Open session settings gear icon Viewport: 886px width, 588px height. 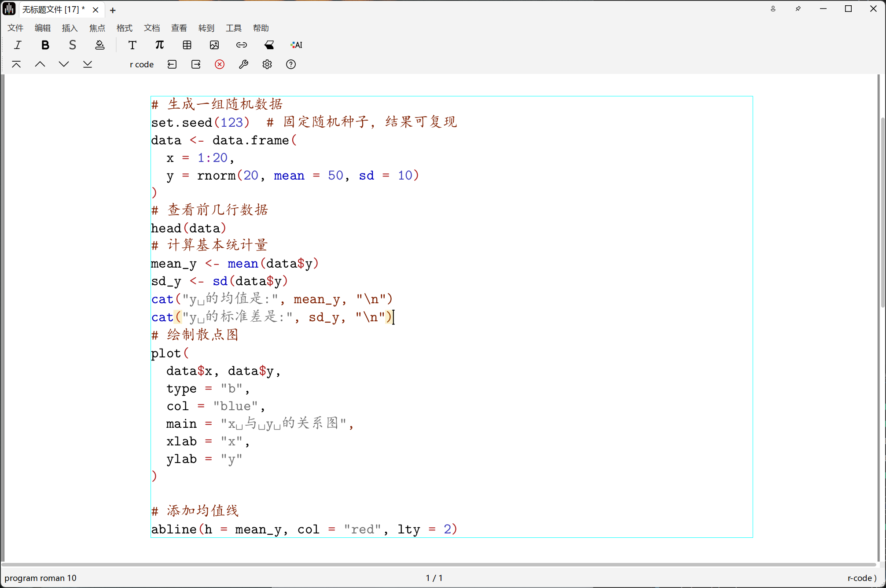point(267,64)
